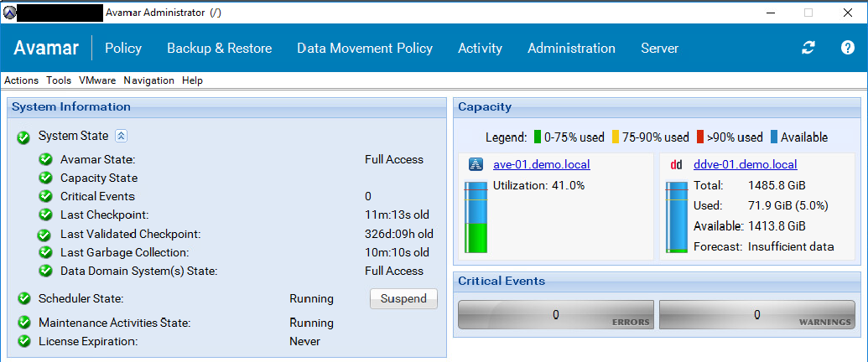
Task: Click the System State green check icon
Action: 23,137
